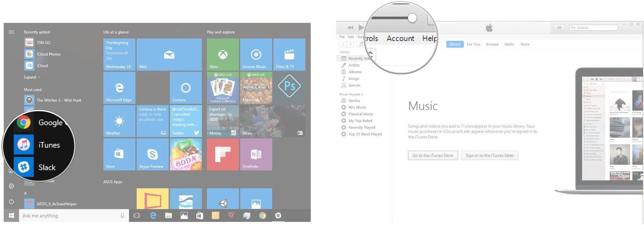The width and height of the screenshot is (644, 225).
Task: Switch to the For You tab
Action: pos(473,44)
